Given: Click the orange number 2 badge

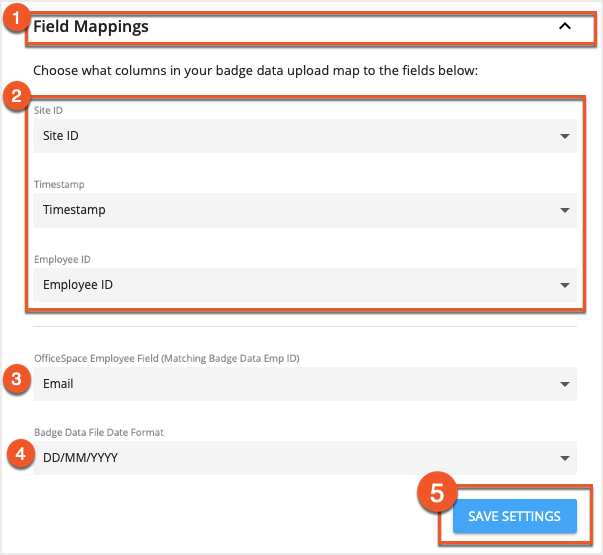Looking at the screenshot, I should 15,97.
